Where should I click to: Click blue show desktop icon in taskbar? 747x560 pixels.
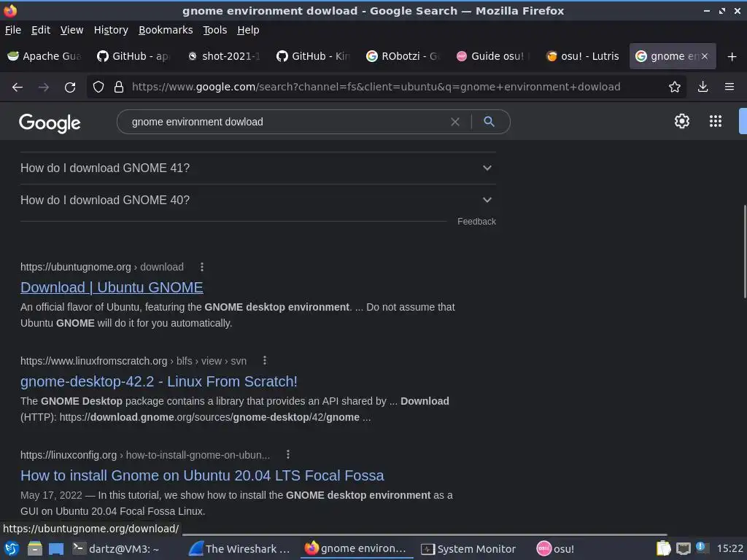[55, 549]
